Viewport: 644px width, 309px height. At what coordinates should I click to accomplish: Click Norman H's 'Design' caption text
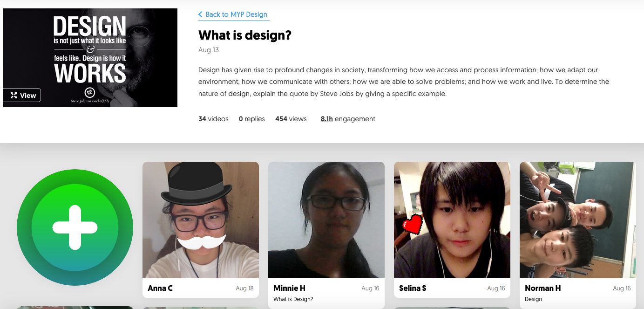pyautogui.click(x=533, y=299)
